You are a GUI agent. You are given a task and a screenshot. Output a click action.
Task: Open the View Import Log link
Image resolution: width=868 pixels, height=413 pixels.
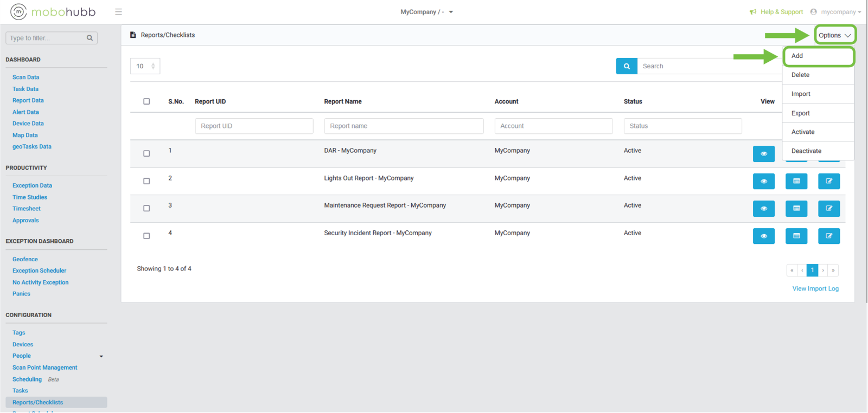tap(815, 289)
